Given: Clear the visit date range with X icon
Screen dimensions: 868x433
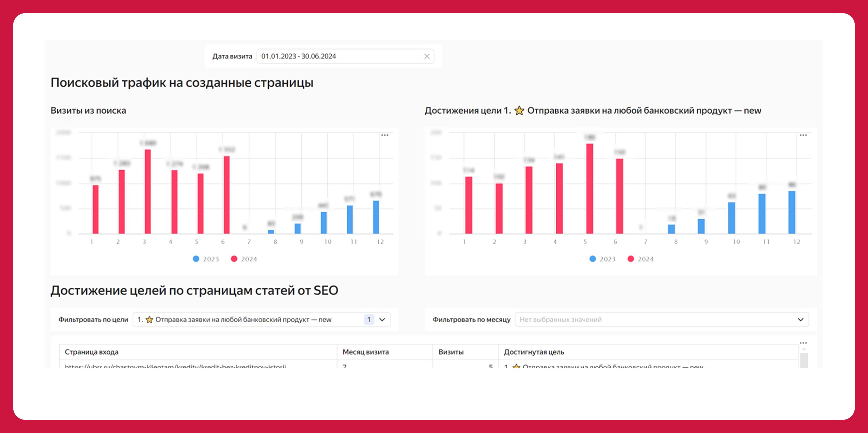Looking at the screenshot, I should (x=427, y=56).
